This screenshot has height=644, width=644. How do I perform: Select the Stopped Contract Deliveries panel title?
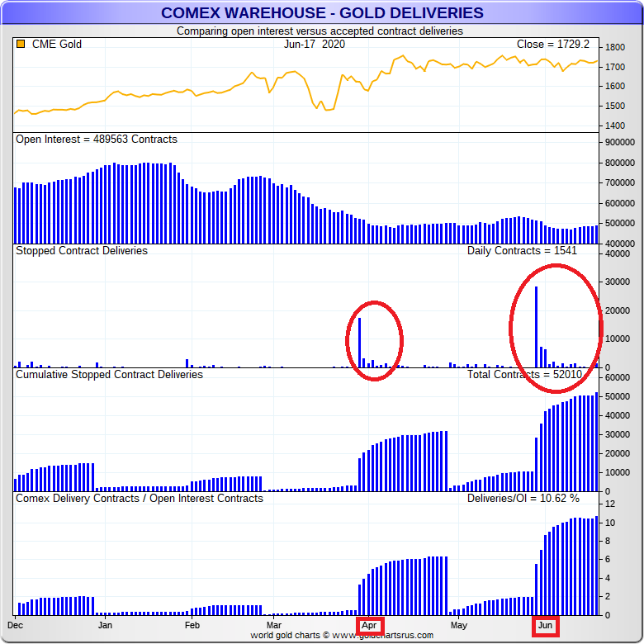click(x=82, y=251)
